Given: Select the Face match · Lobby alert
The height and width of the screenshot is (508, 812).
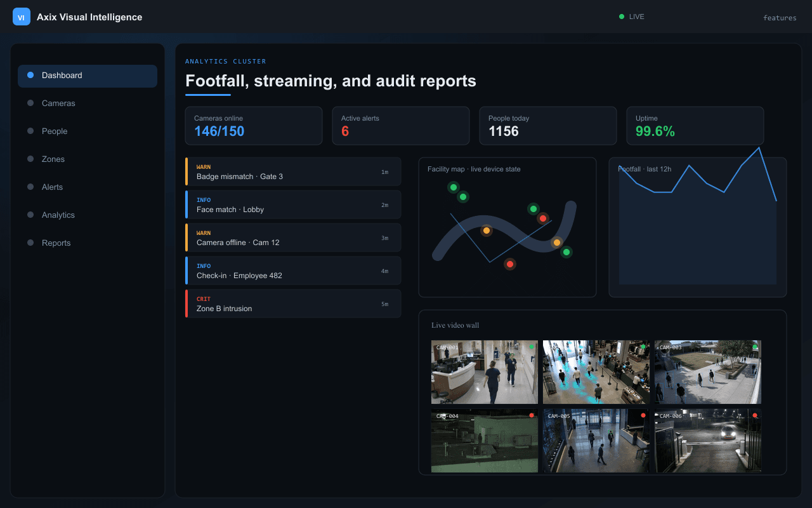Looking at the screenshot, I should coord(293,204).
